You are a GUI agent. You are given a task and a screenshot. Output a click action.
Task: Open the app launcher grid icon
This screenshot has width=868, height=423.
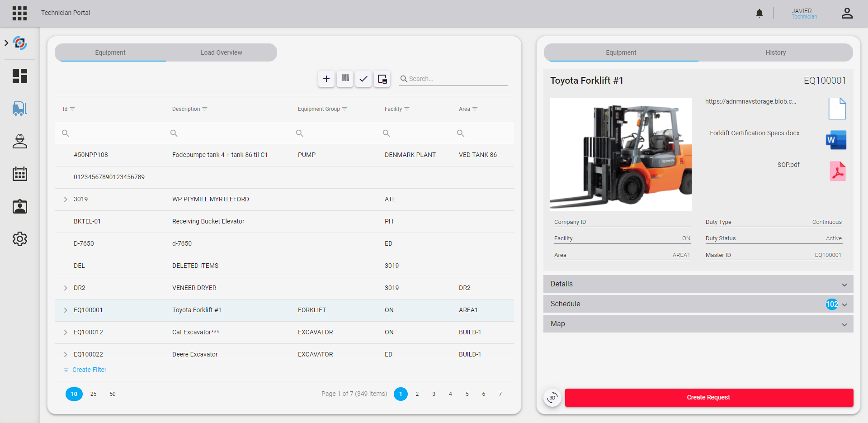pyautogui.click(x=19, y=13)
